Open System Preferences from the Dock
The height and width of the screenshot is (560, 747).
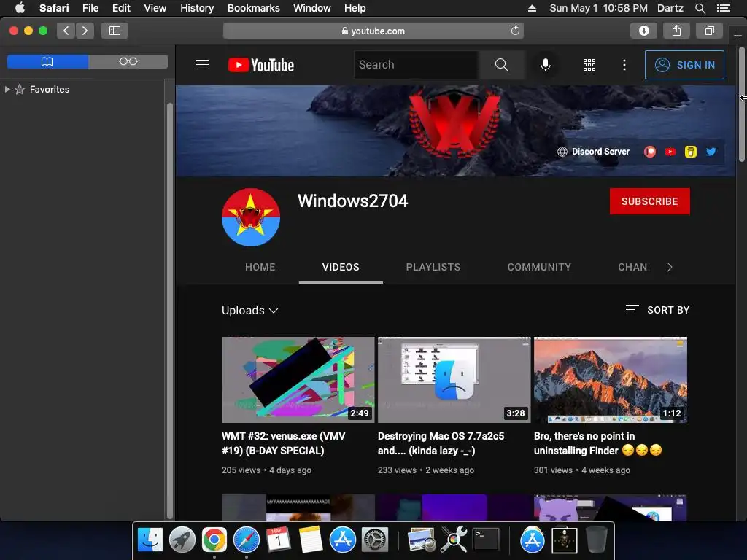375,540
